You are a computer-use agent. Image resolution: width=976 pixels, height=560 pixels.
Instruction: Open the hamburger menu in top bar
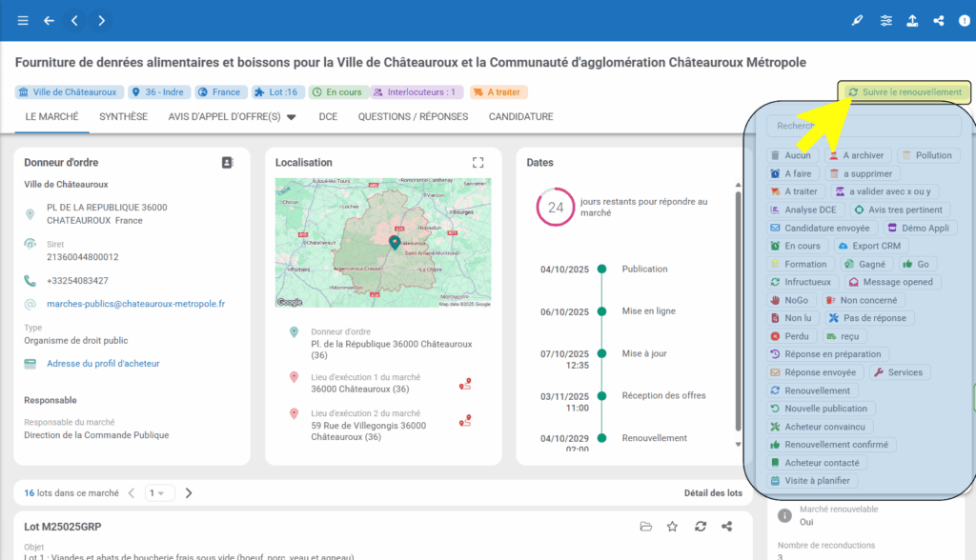pyautogui.click(x=23, y=21)
